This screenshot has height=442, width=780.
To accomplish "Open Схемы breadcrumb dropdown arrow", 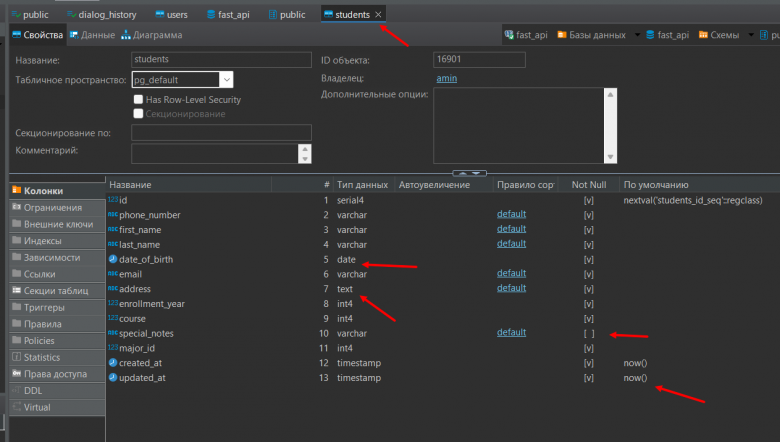I will pyautogui.click(x=751, y=35).
